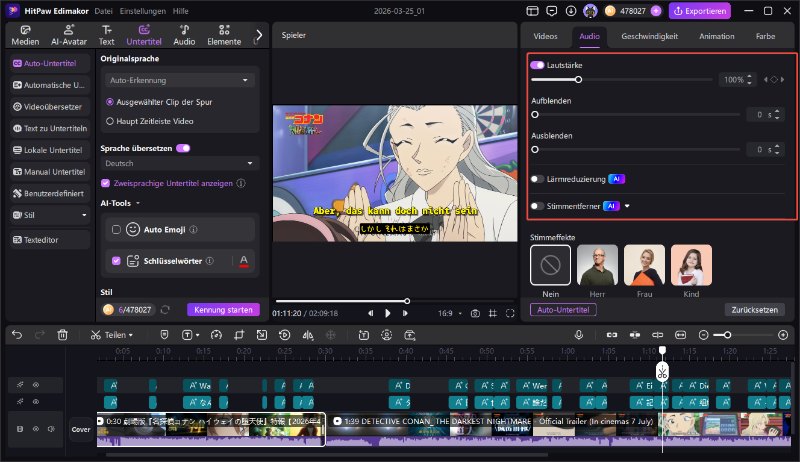This screenshot has height=462, width=800.
Task: Open the download icon in title bar
Action: (571, 11)
